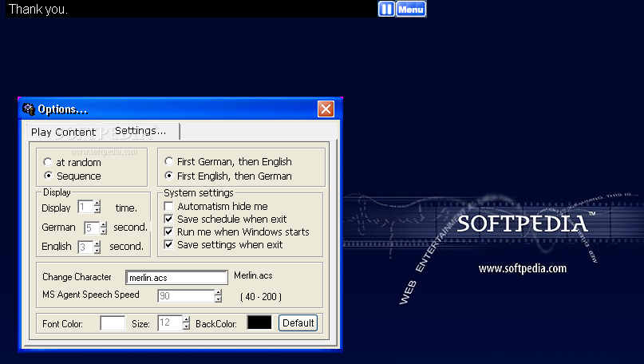This screenshot has height=364, width=644.
Task: Switch to the Play Content tab
Action: 63,132
